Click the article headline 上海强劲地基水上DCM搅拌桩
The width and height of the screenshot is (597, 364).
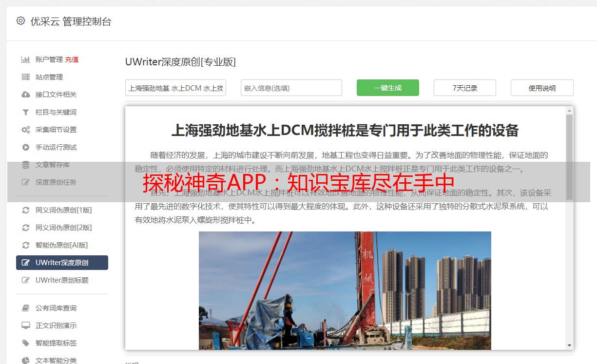(345, 131)
